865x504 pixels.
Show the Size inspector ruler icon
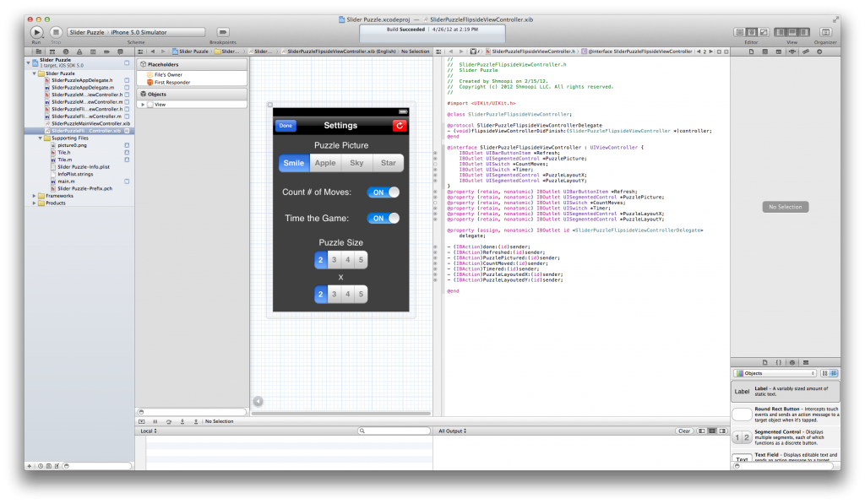pyautogui.click(x=805, y=51)
